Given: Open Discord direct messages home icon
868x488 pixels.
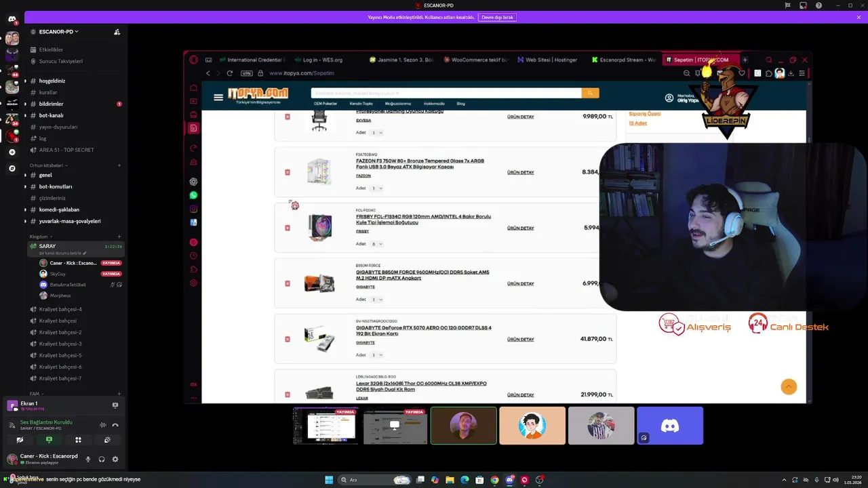Looking at the screenshot, I should pyautogui.click(x=12, y=19).
